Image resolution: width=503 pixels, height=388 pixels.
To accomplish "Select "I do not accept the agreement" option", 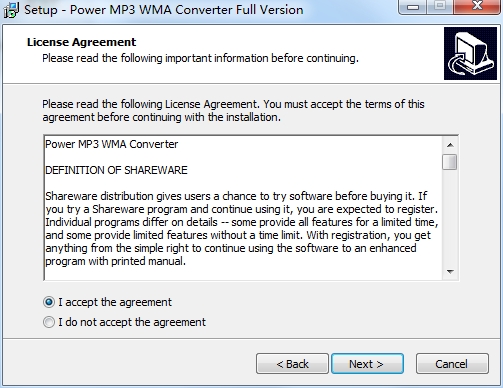I will click(x=49, y=322).
